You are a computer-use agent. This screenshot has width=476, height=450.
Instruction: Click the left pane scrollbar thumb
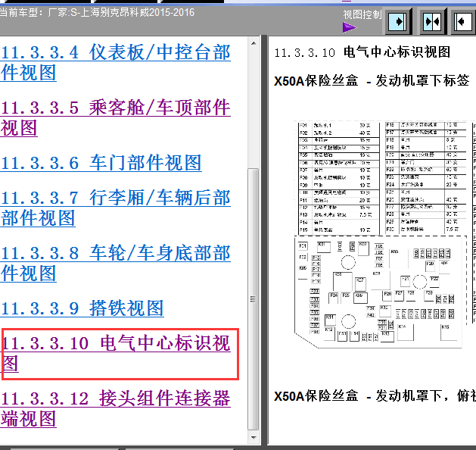[x=254, y=299]
